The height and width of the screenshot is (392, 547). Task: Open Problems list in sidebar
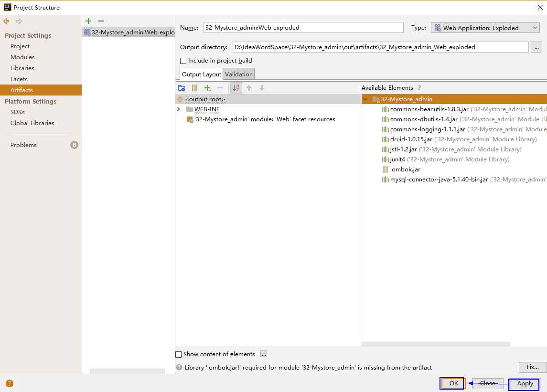click(23, 145)
